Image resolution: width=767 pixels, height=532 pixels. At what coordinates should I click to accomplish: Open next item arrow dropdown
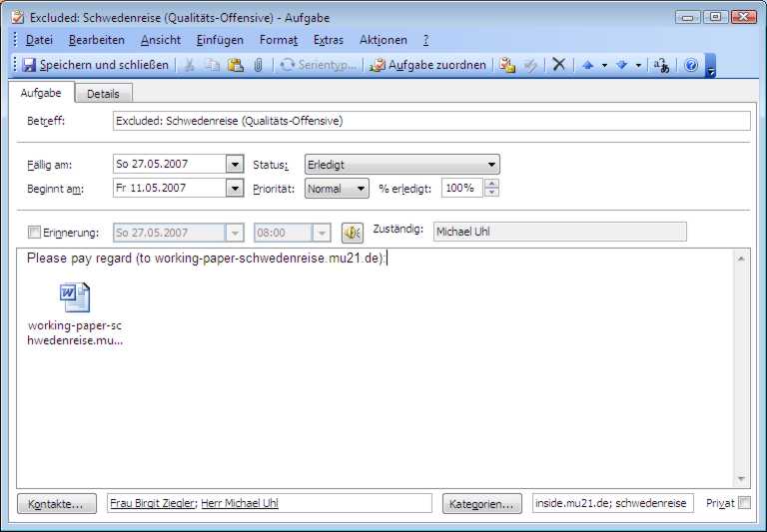pyautogui.click(x=638, y=66)
